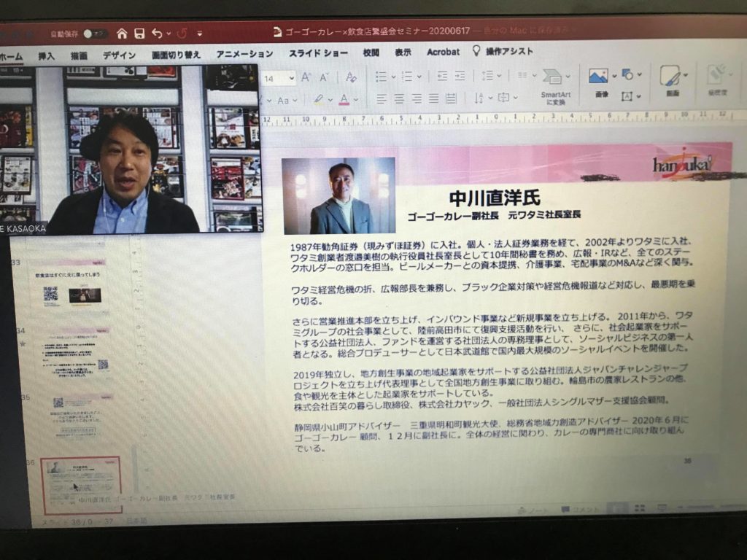Viewport: 747px width, 560px height.
Task: Undo the last action
Action: tap(157, 33)
